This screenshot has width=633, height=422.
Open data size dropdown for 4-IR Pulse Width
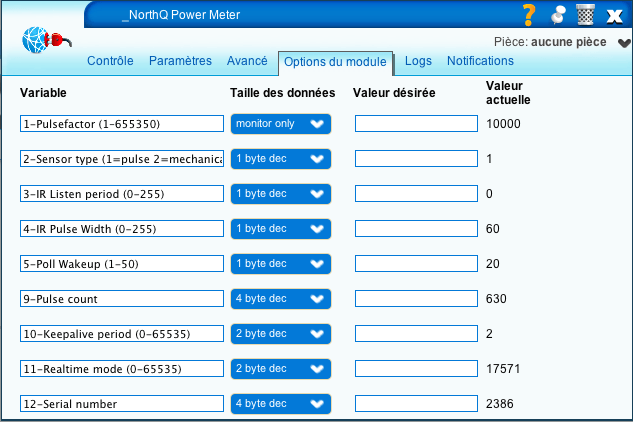281,229
